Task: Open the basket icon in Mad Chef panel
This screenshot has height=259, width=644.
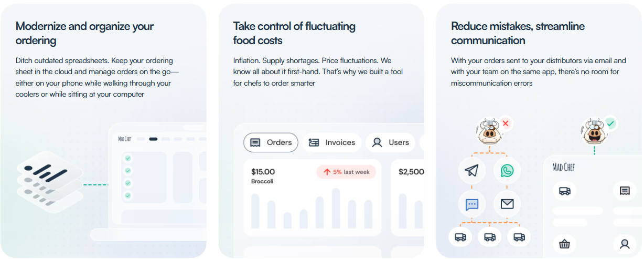Action: coord(565,244)
